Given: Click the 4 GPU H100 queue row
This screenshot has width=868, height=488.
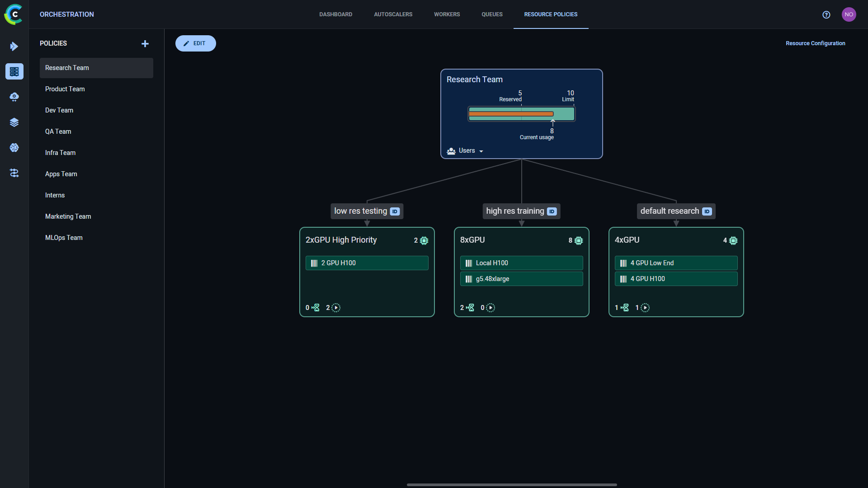Looking at the screenshot, I should tap(676, 279).
